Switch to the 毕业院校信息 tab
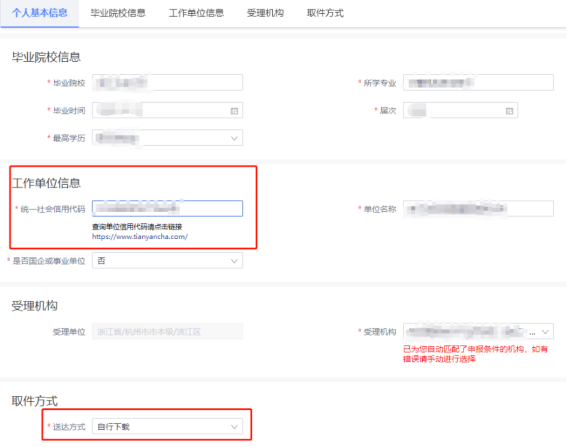The image size is (567, 447). click(118, 13)
